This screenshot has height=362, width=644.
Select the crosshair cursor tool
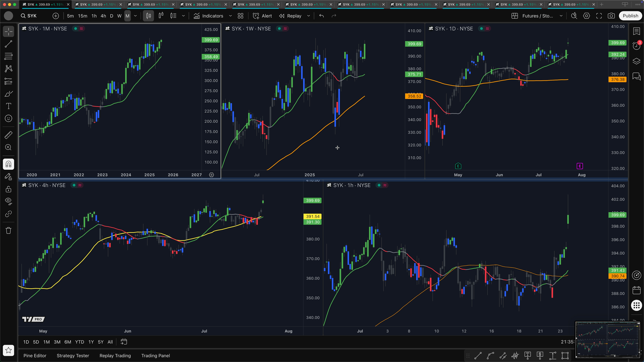(9, 32)
